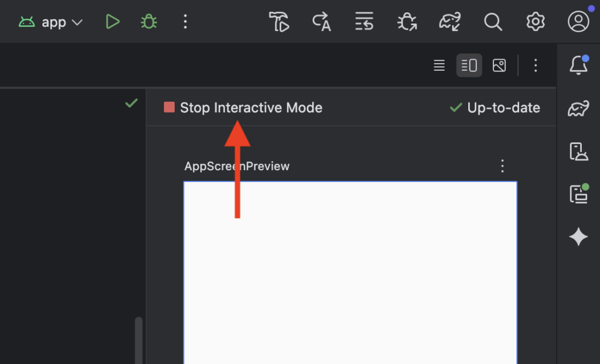The height and width of the screenshot is (364, 600).
Task: Stop Interactive Mode in the preview
Action: (x=244, y=108)
